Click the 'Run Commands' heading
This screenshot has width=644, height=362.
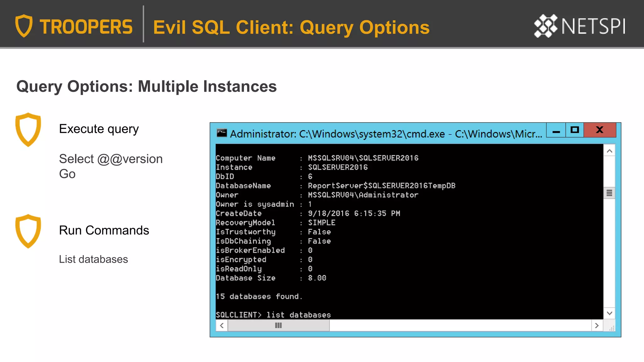(x=104, y=230)
